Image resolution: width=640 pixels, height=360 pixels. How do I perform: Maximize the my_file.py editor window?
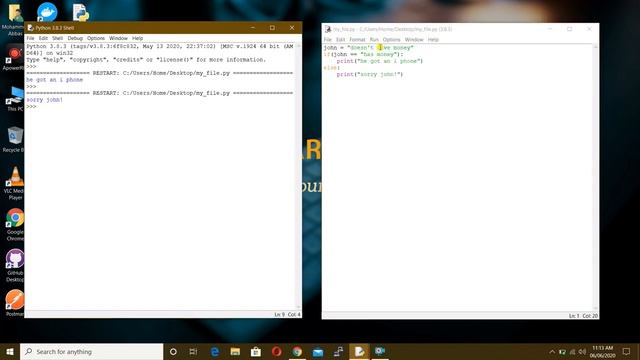tap(569, 29)
